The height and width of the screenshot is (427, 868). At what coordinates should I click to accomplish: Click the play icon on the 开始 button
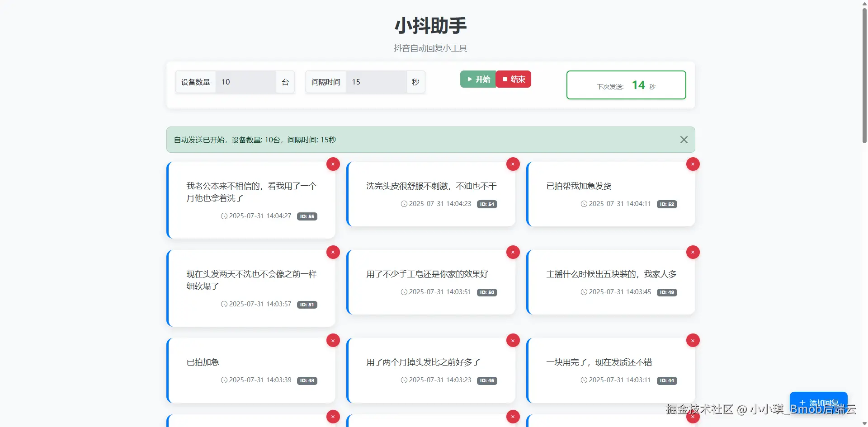coord(470,79)
